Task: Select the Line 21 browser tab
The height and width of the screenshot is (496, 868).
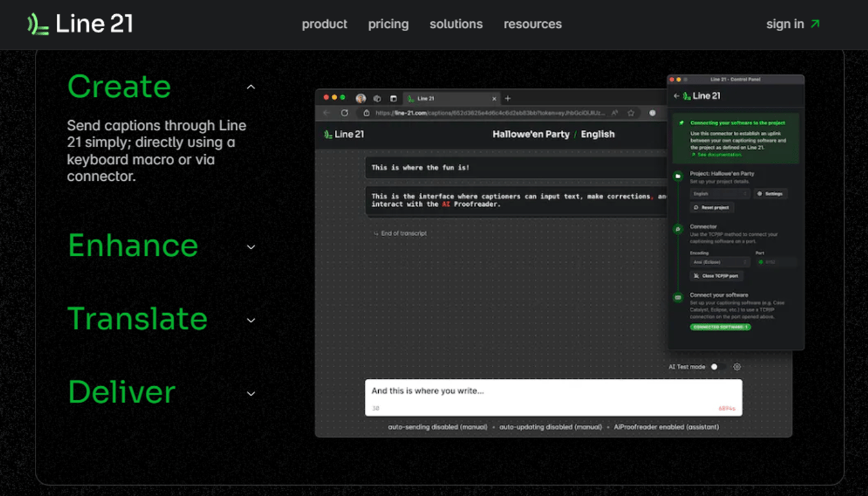Action: pyautogui.click(x=452, y=99)
